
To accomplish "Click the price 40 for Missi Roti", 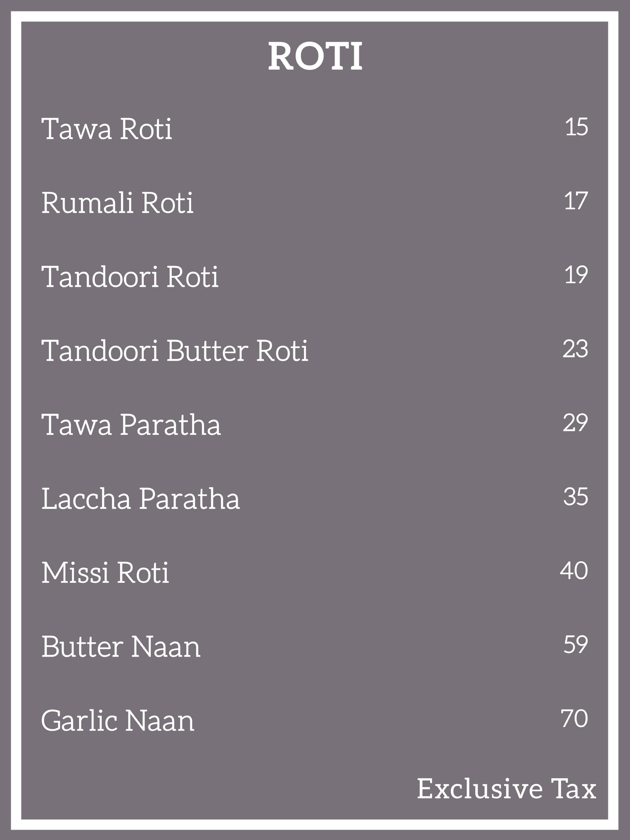I will (x=574, y=570).
